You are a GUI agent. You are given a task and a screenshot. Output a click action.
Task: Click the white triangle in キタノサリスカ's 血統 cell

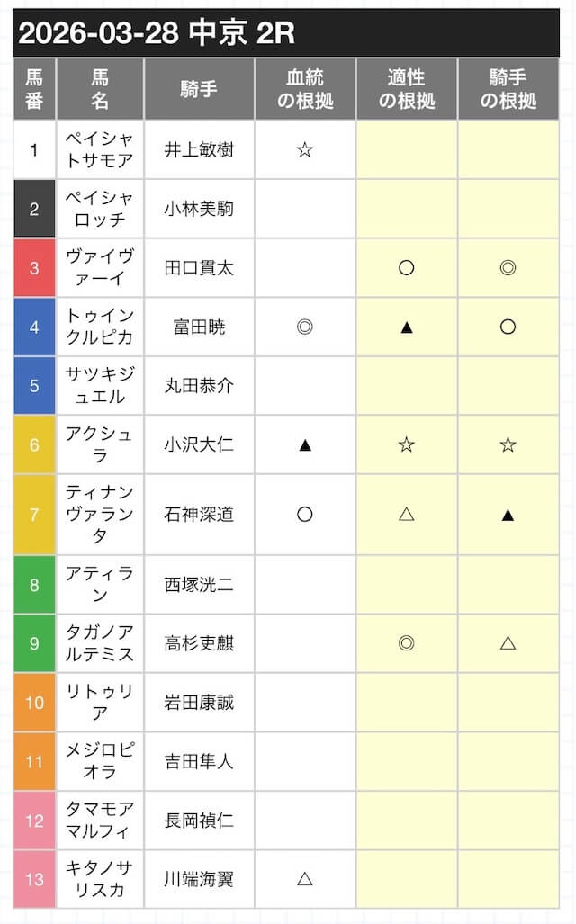point(305,878)
